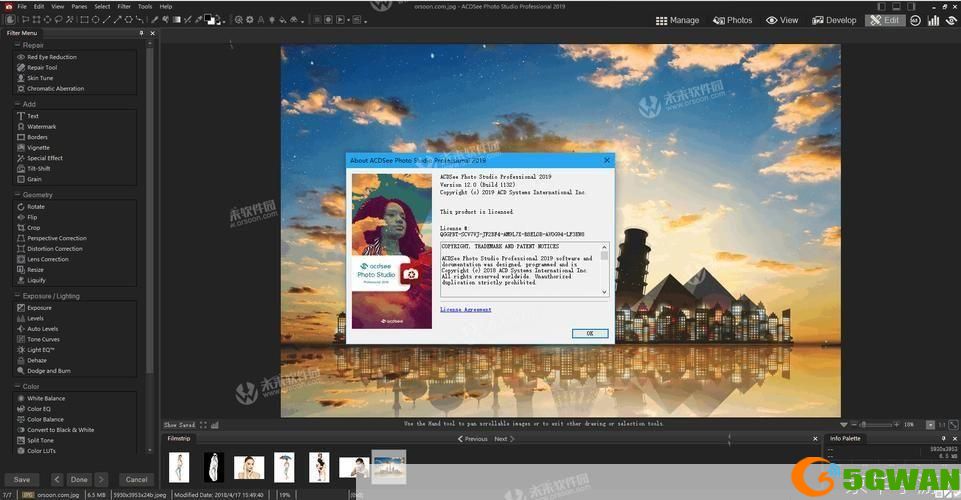Select the Hand tool in the toolbar

coord(10,20)
